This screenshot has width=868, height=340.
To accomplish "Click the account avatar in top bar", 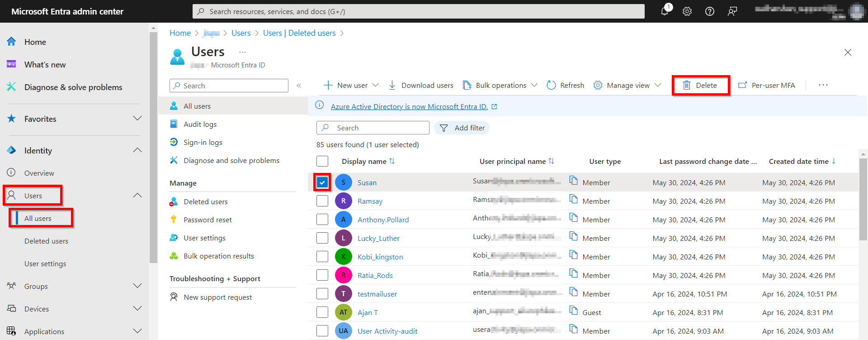I will coord(857,11).
